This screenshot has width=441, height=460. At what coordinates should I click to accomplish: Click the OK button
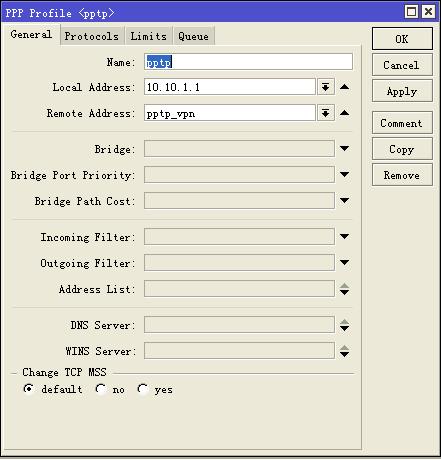click(402, 39)
